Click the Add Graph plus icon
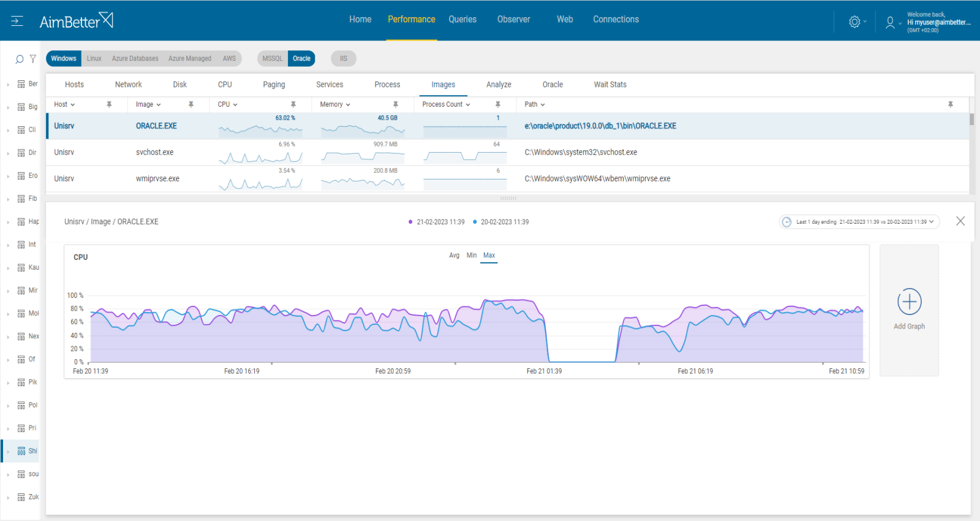 click(910, 302)
